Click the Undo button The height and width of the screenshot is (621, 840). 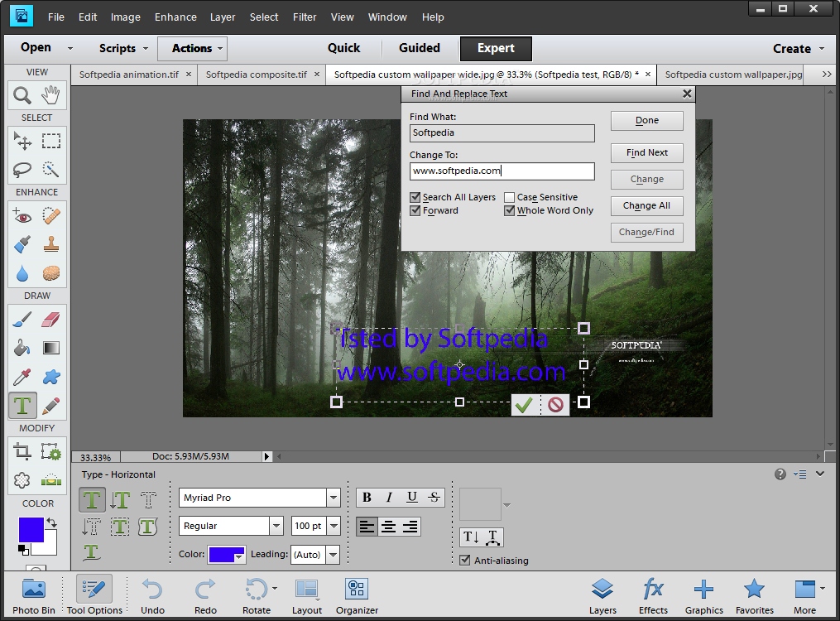click(152, 596)
